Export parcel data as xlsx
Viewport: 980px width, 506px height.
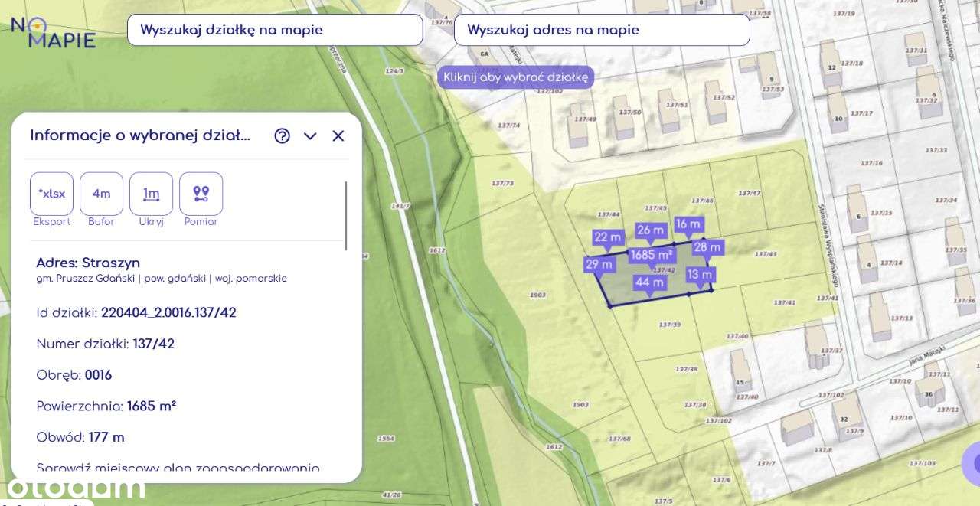pos(51,194)
